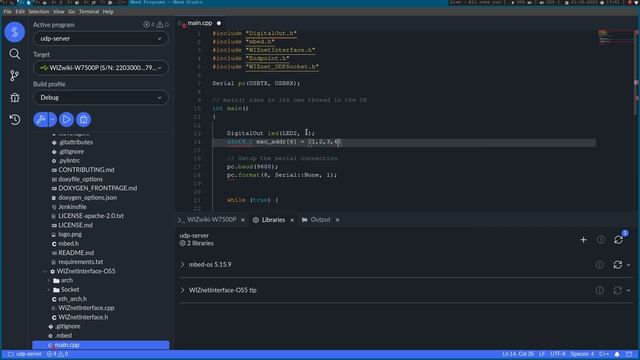The image size is (640, 360).
Task: Select the main.cpp editor tab
Action: pyautogui.click(x=200, y=23)
